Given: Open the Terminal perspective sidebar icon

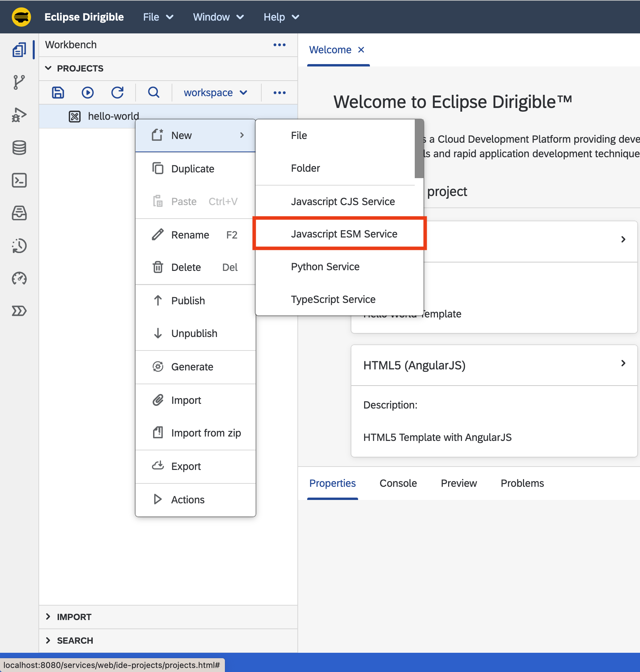Looking at the screenshot, I should (19, 180).
